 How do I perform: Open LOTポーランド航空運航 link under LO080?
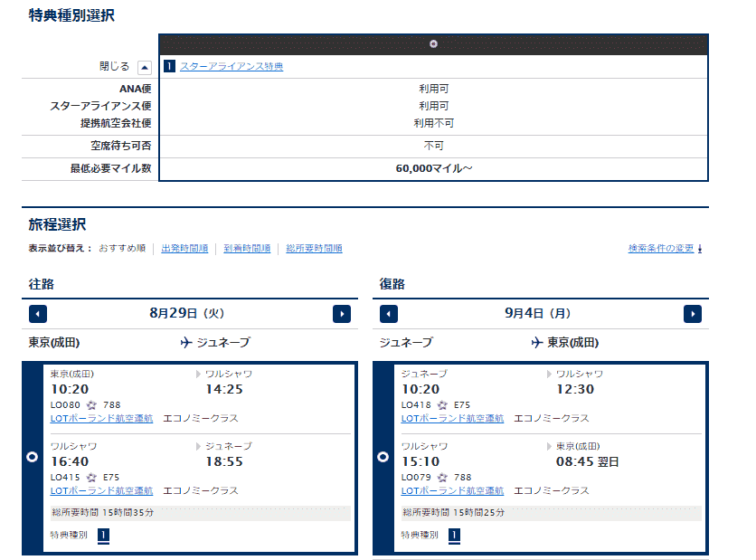(x=101, y=418)
